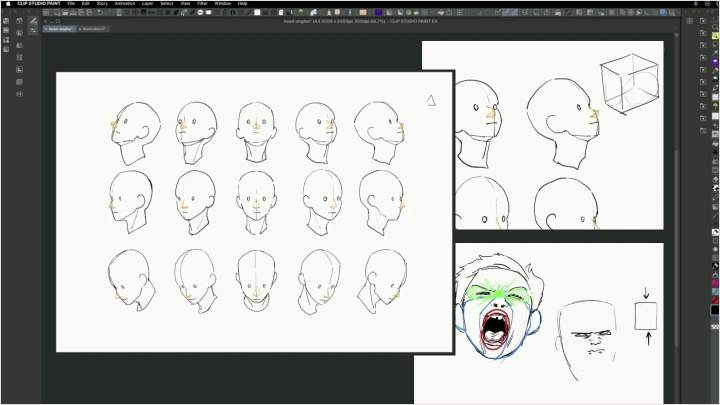Open the Story menu

[102, 3]
